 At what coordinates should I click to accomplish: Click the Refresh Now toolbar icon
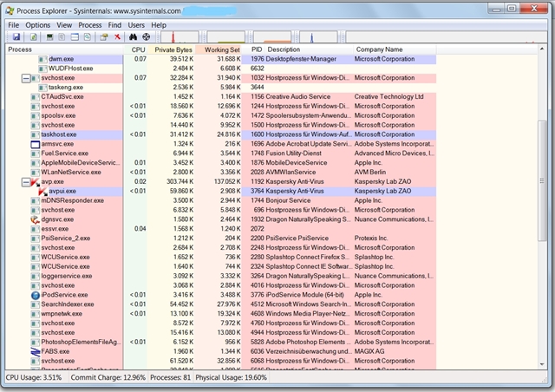pos(33,36)
